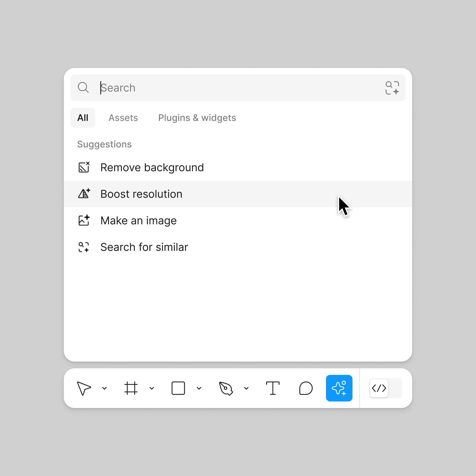Click the blue Actions sparkle icon
Viewport: 476px width, 476px height.
339,388
